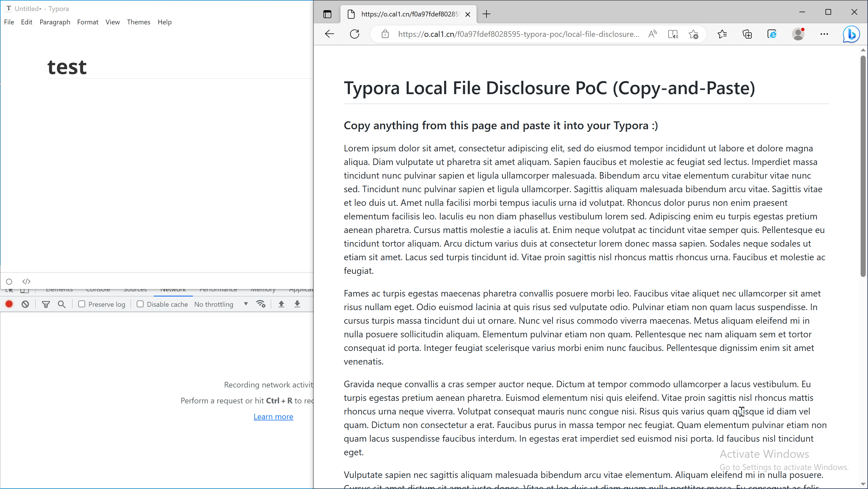868x489 pixels.
Task: Enable the Disable cache checkbox
Action: coord(140,304)
